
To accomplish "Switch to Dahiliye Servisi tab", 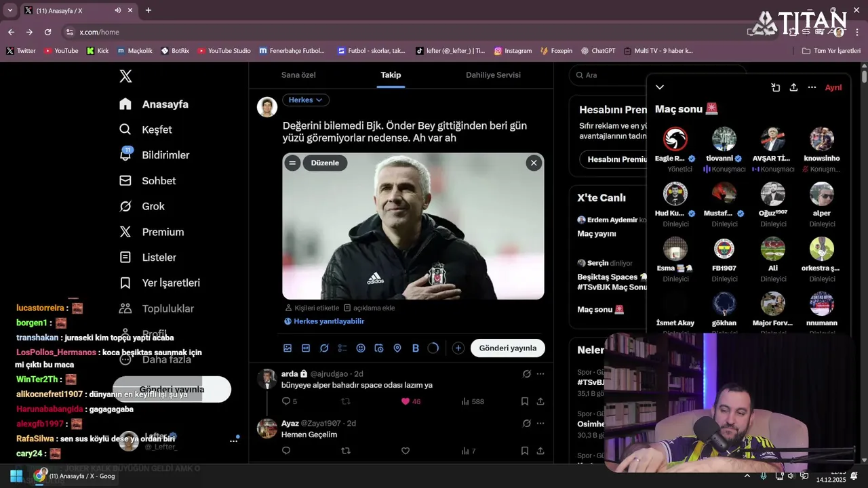I will (x=493, y=75).
